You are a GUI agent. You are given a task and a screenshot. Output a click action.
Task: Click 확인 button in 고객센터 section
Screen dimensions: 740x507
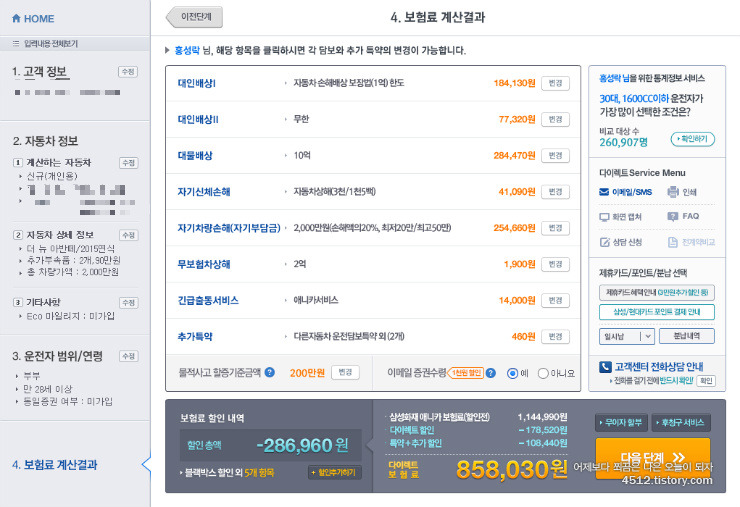pyautogui.click(x=706, y=381)
